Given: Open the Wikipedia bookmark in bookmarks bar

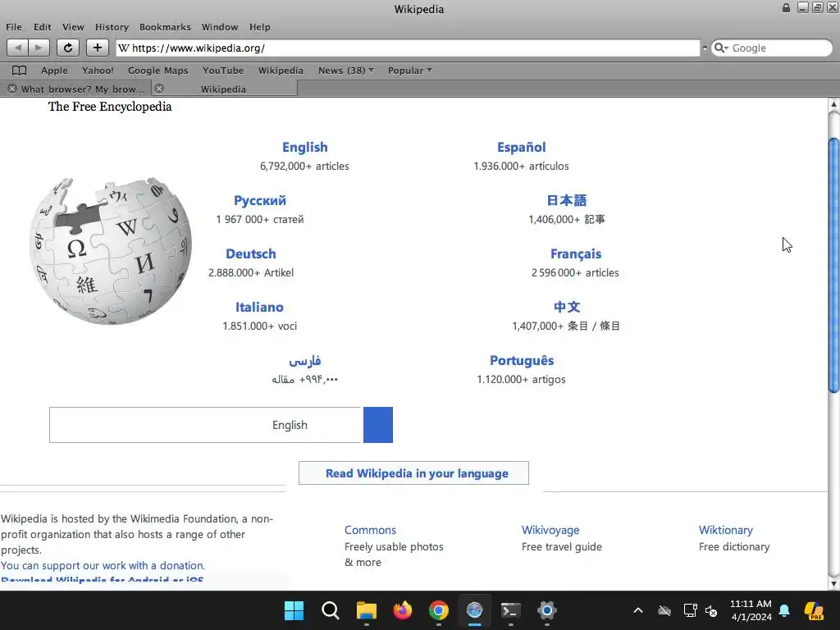Looking at the screenshot, I should (x=281, y=71).
